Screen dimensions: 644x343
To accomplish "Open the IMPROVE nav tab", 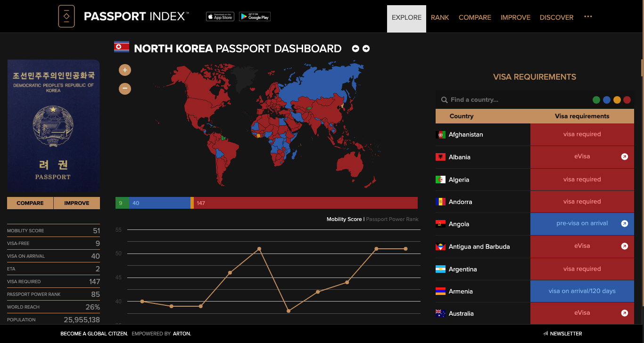I will click(515, 17).
